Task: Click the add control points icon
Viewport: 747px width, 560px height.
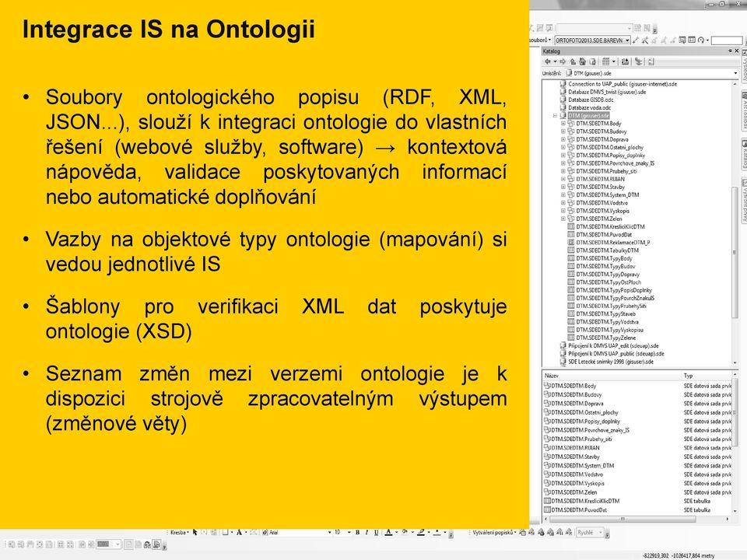Action: click(x=636, y=40)
